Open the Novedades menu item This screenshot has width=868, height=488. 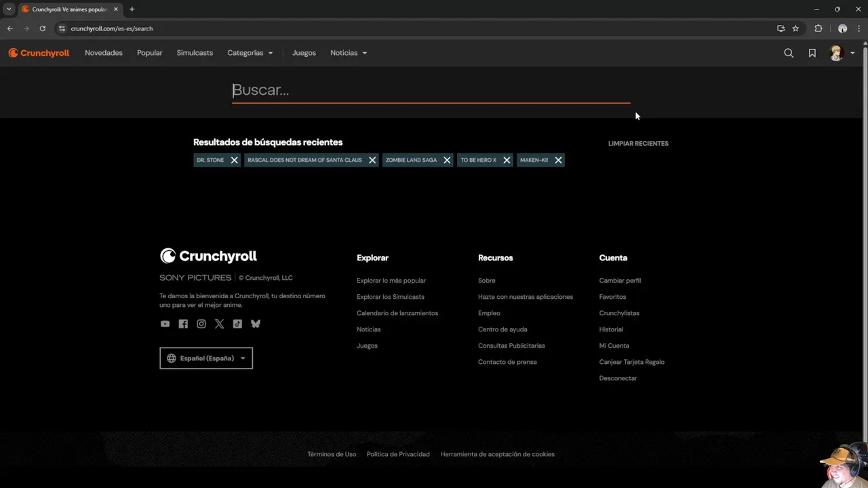pos(104,53)
